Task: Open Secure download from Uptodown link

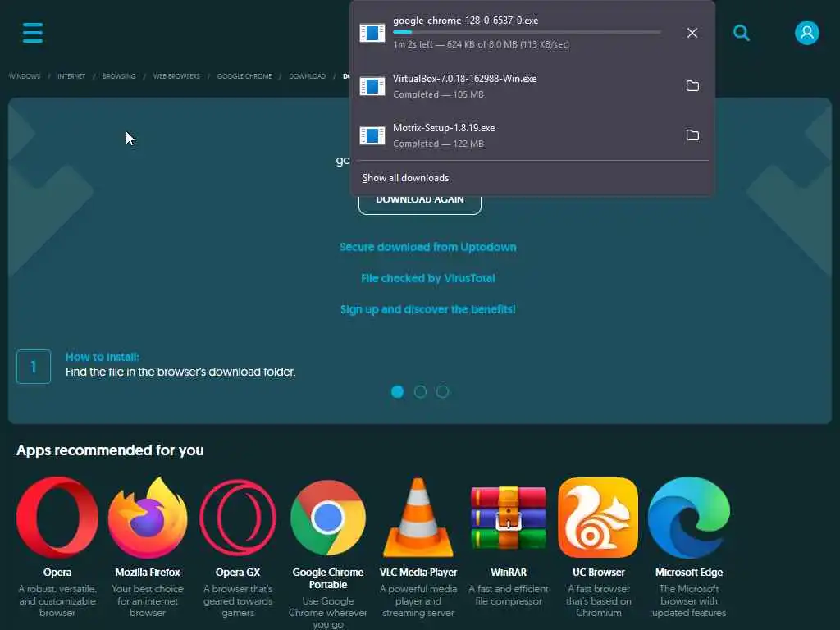Action: coord(428,247)
